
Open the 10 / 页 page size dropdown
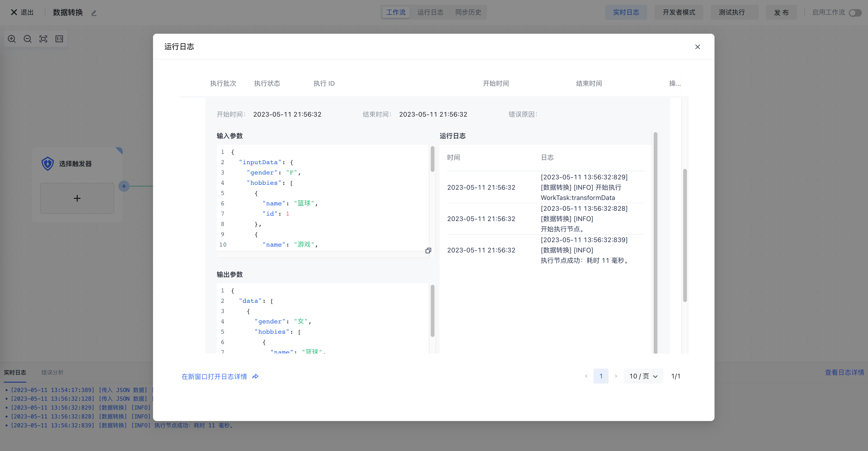[x=643, y=376]
